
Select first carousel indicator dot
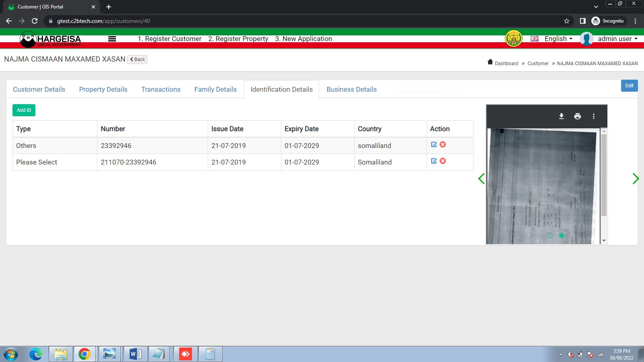tap(549, 235)
